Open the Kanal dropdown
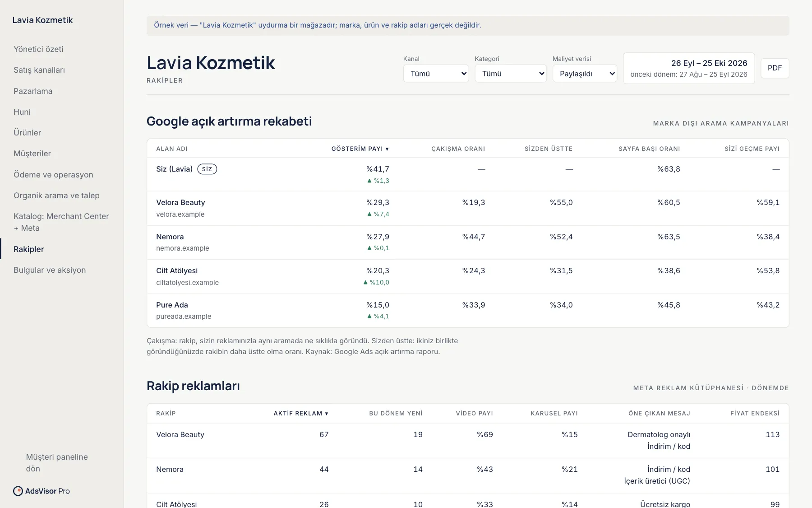 point(436,74)
